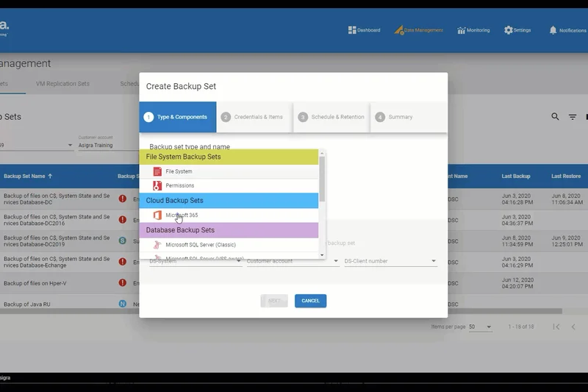
Task: Click the backup type list scrollbar
Action: (x=321, y=173)
